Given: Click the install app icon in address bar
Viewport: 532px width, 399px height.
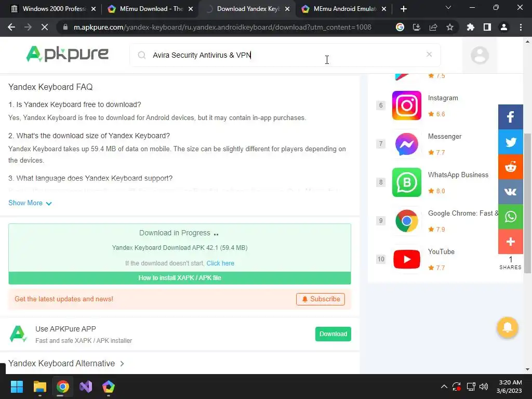Looking at the screenshot, I should (x=417, y=27).
